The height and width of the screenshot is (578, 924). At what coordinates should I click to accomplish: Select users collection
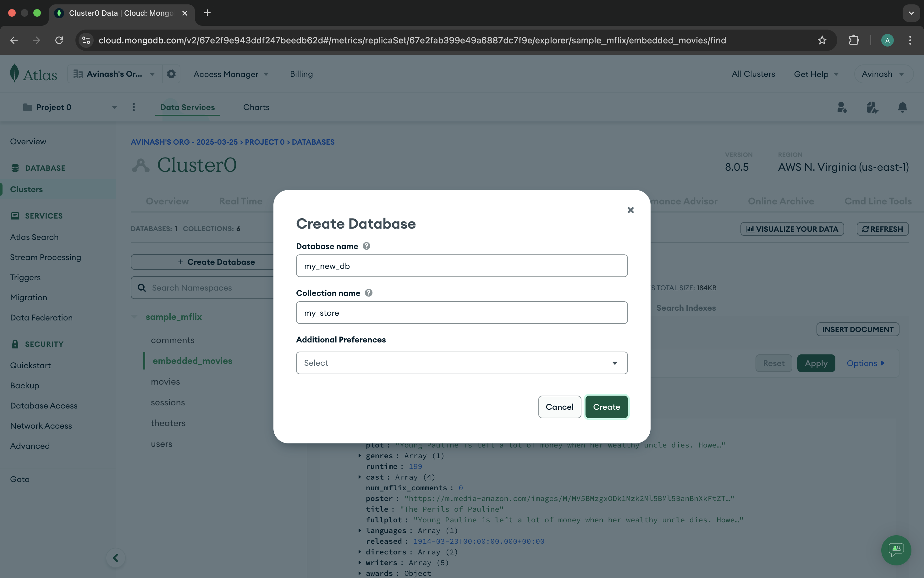click(161, 444)
